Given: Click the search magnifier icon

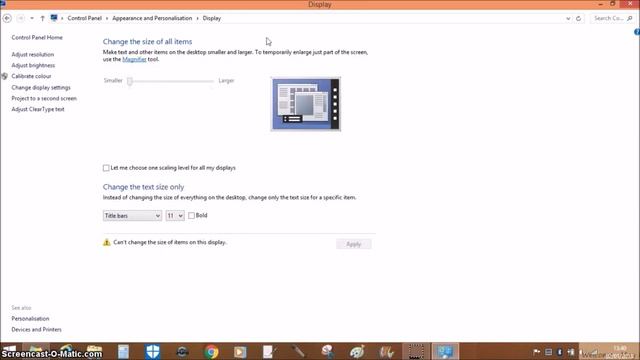Looking at the screenshot, I should [630, 18].
